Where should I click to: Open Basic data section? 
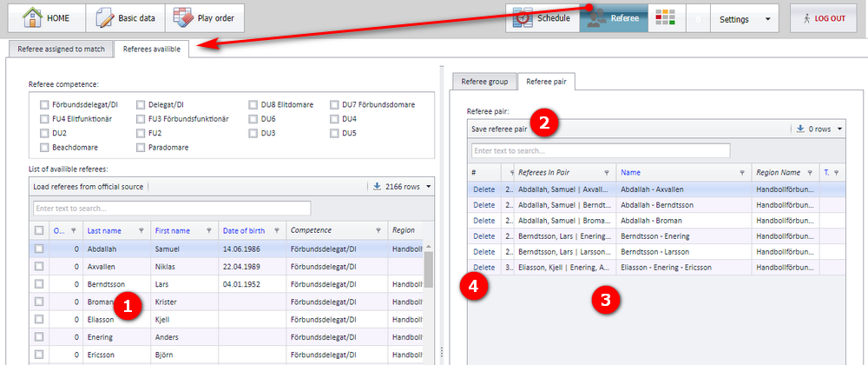click(x=126, y=18)
